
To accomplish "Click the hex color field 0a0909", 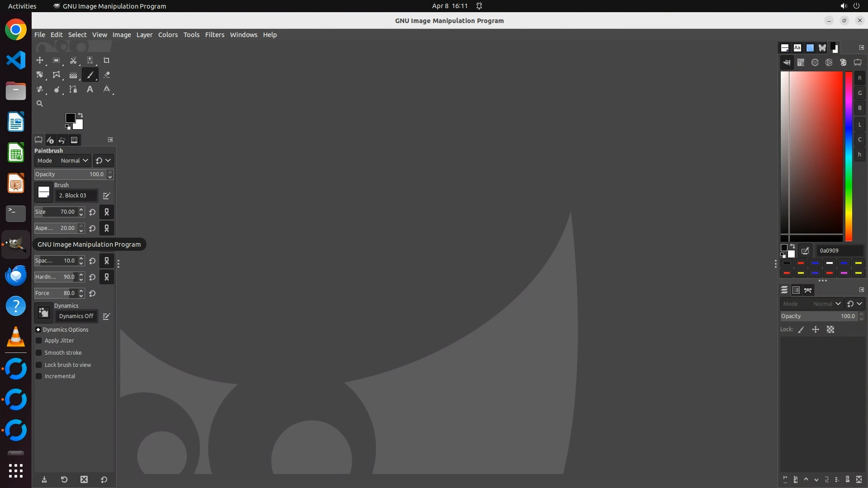I will (x=839, y=251).
